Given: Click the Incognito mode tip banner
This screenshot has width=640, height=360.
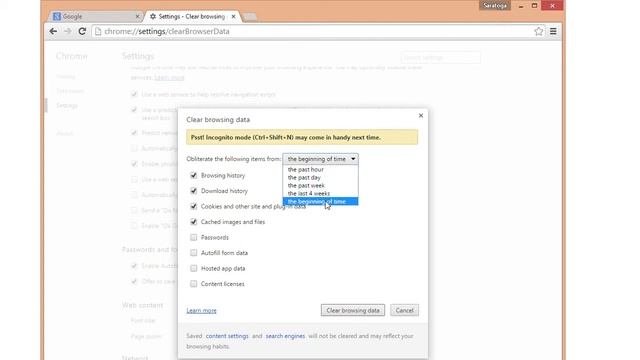Looking at the screenshot, I should 302,138.
